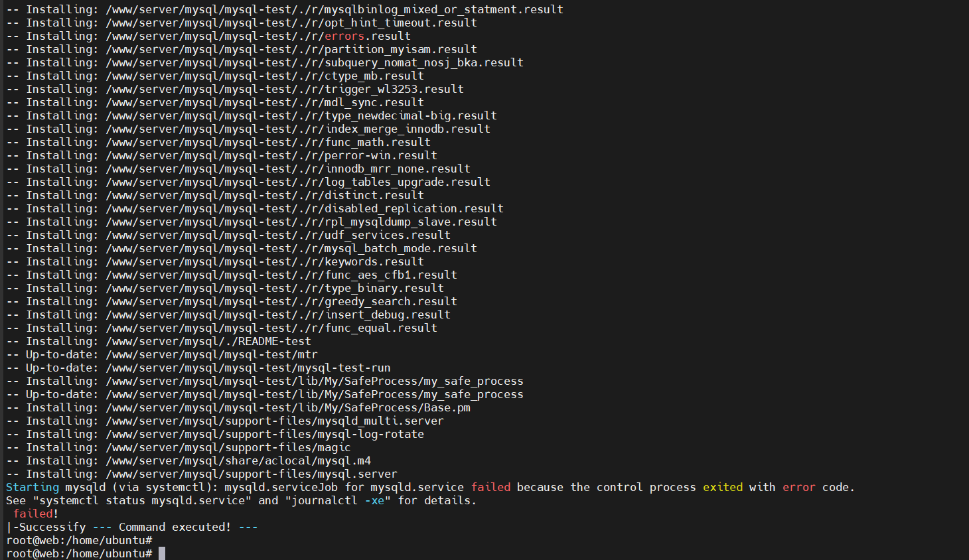Click the red "errors" word in errors.result
Viewport: 969px width, 560px height.
coord(344,36)
